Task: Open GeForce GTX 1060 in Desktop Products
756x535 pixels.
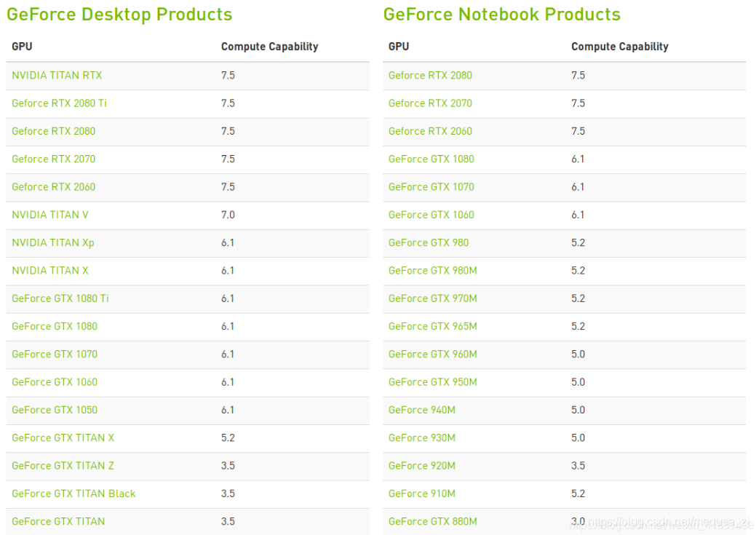Action: click(55, 382)
